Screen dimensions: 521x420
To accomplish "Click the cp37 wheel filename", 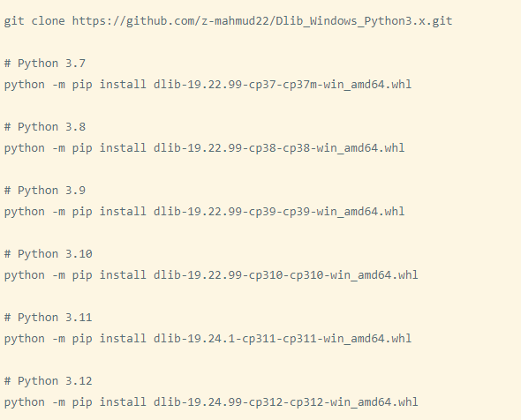I will point(283,85).
